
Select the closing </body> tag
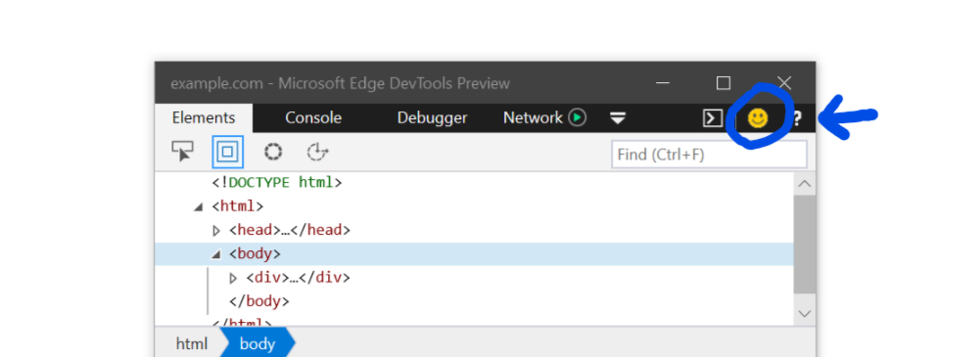click(x=258, y=301)
